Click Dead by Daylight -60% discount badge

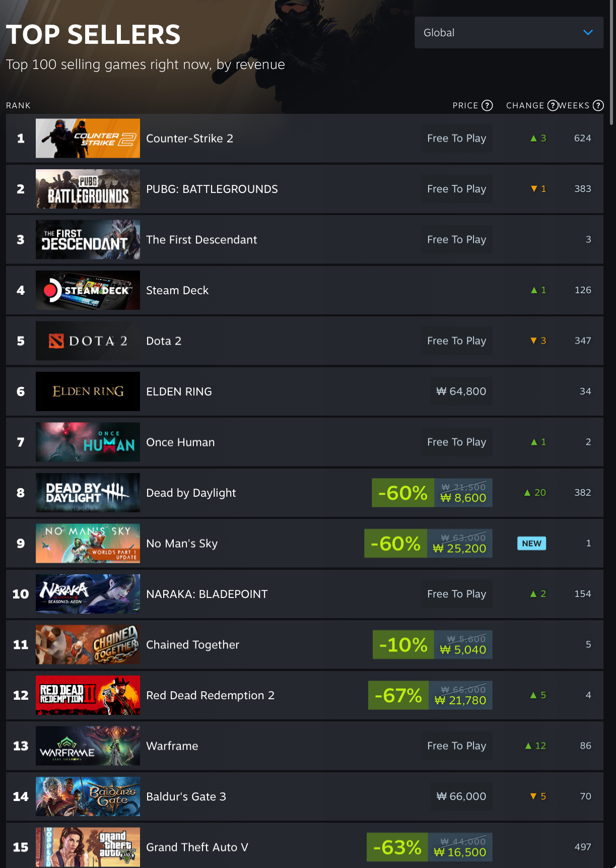click(403, 493)
